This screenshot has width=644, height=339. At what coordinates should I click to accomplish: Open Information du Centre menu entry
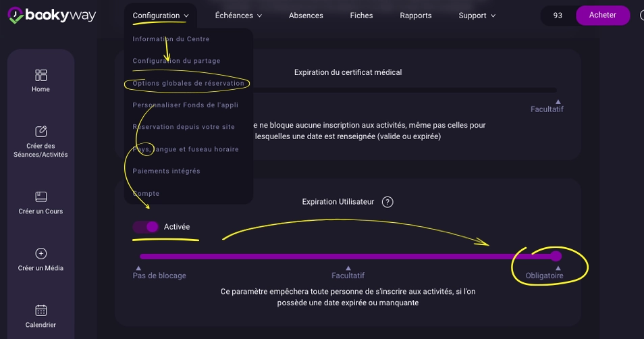tap(171, 39)
